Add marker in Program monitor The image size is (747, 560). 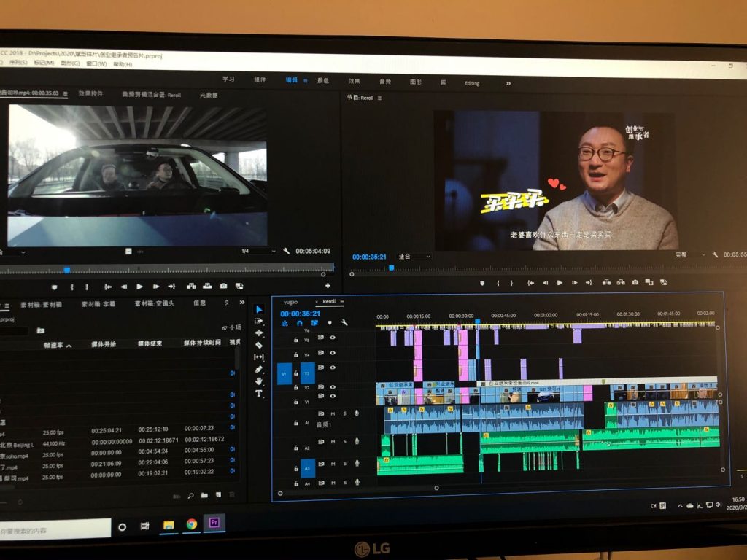482,284
